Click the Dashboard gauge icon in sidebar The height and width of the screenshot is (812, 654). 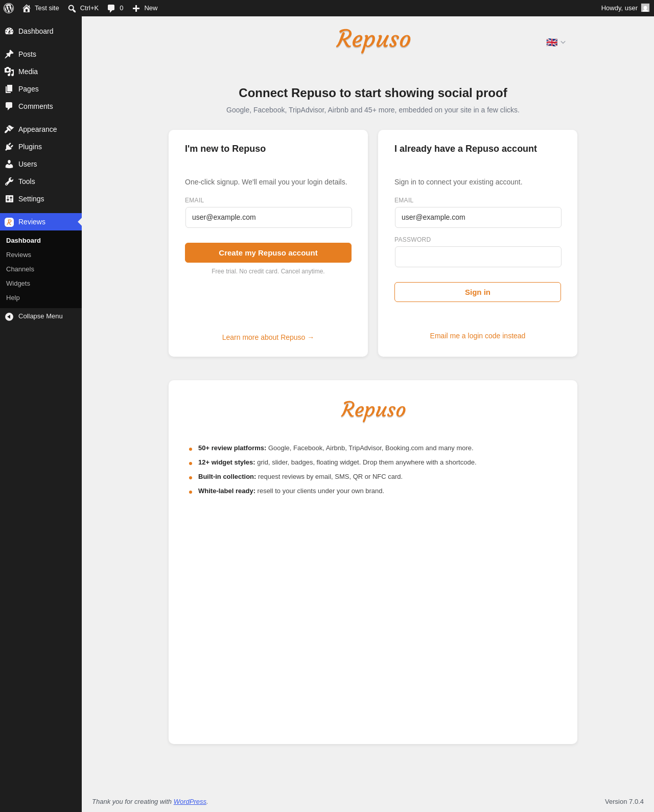pyautogui.click(x=9, y=31)
